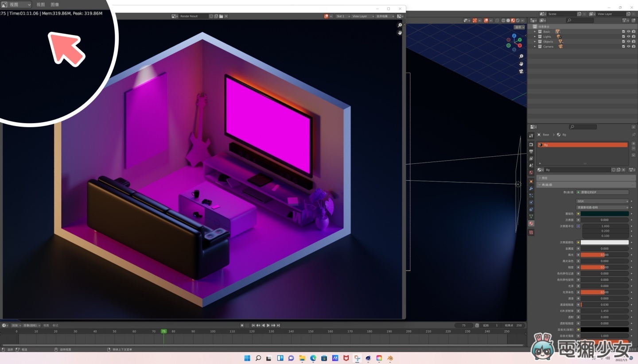Uncheck the Basic collection checkbox
The height and width of the screenshot is (364, 638).
623,32
